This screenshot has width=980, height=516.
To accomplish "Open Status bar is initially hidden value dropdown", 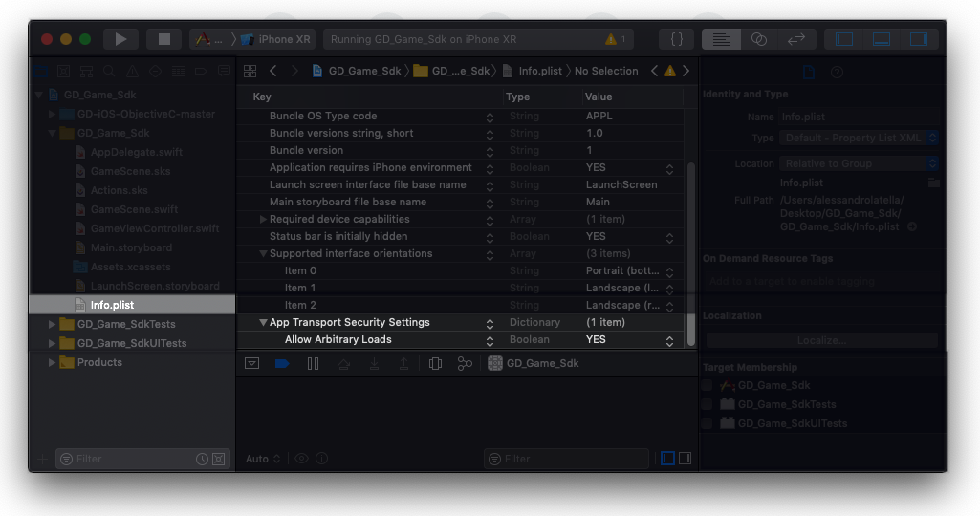I will [669, 237].
